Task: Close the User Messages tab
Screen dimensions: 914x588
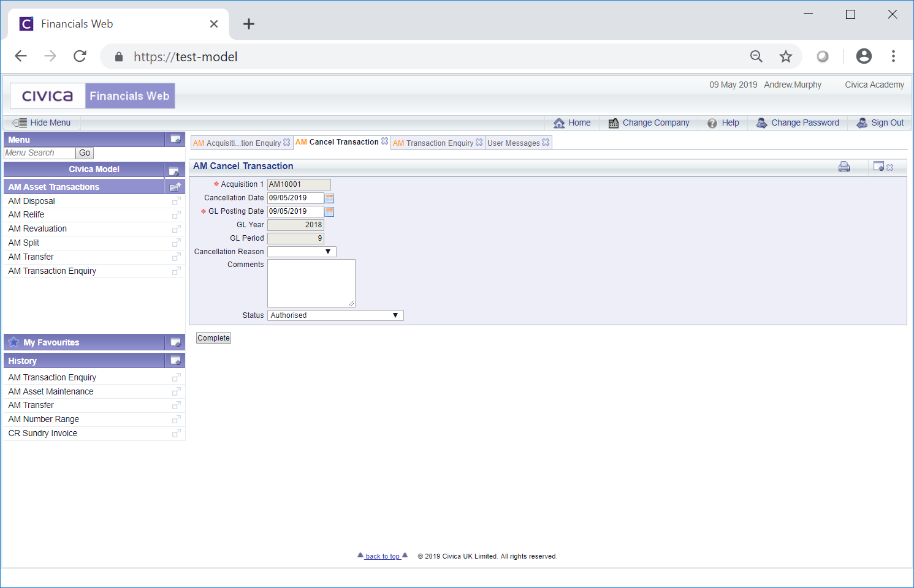Action: pos(546,142)
